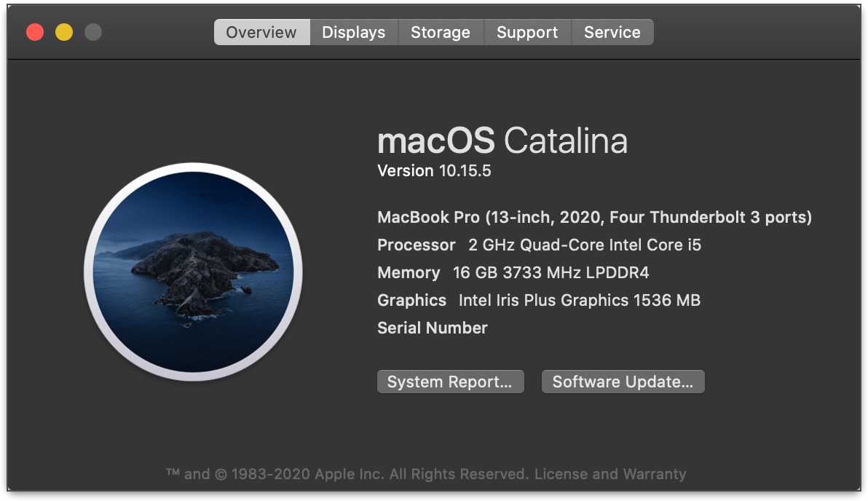Go to the Support tab
The height and width of the screenshot is (501, 868).
pyautogui.click(x=527, y=32)
